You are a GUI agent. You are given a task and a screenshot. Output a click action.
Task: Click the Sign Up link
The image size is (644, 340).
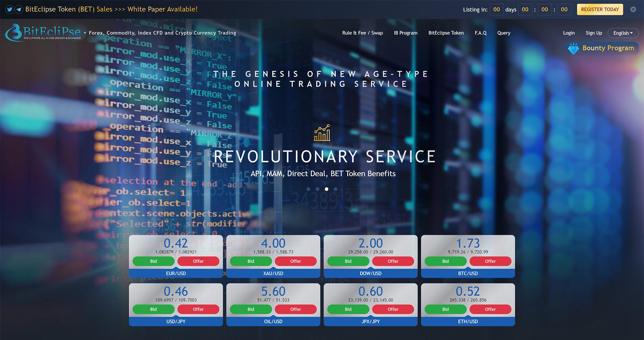(x=594, y=33)
